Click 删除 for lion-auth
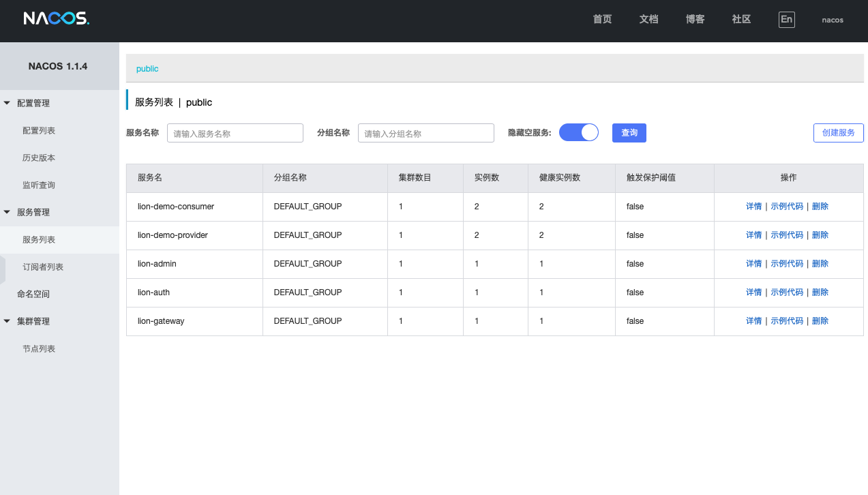 click(820, 292)
